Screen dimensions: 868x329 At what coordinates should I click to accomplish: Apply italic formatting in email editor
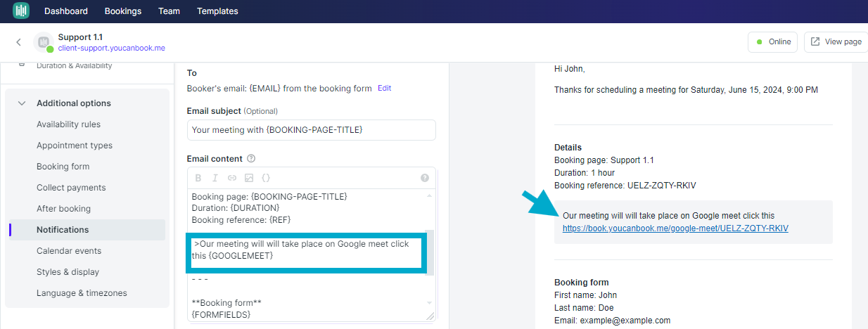coord(215,178)
